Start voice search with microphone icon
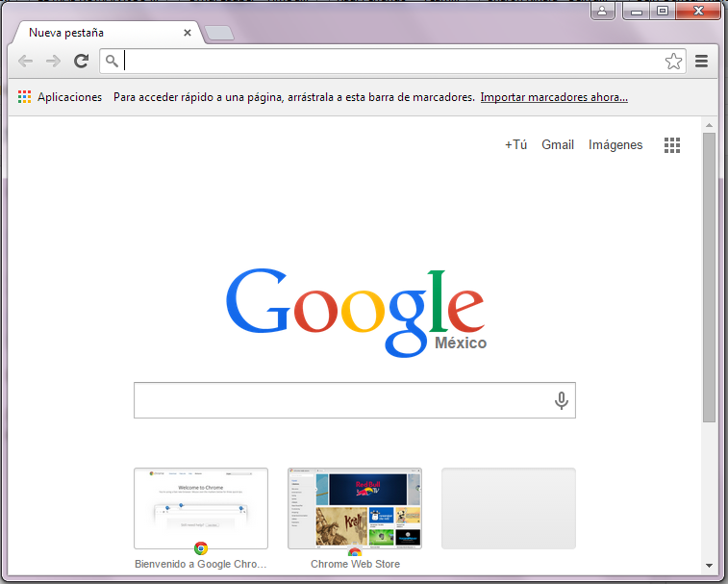This screenshot has height=584, width=728. [562, 400]
